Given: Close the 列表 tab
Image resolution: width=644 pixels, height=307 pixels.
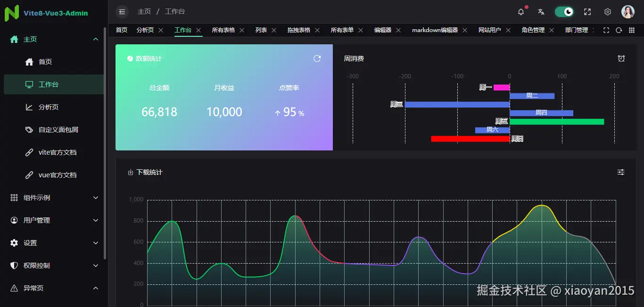Looking at the screenshot, I should 274,30.
